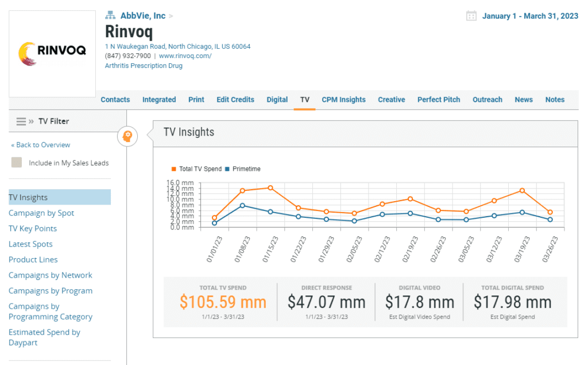Open Campaigns by Network sidebar link
This screenshot has height=365, width=588.
[51, 275]
